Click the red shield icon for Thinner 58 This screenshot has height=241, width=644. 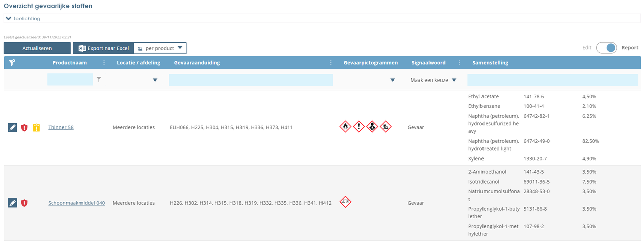pyautogui.click(x=24, y=128)
